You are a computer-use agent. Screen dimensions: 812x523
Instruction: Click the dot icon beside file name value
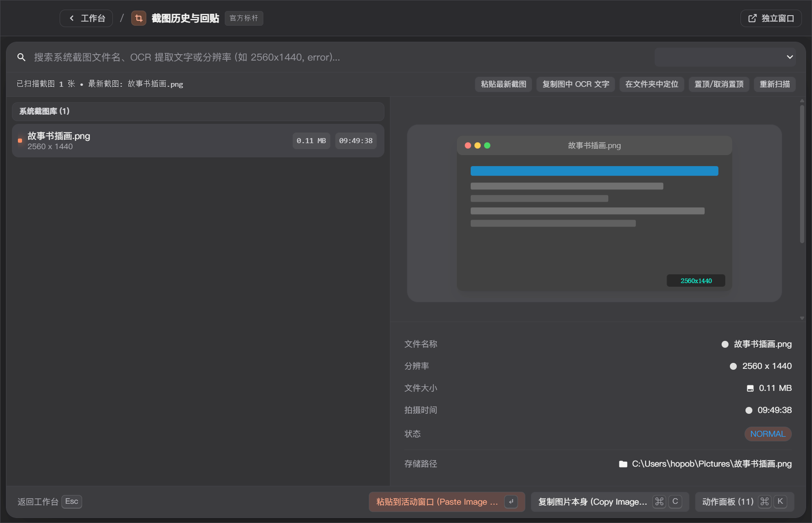point(725,344)
